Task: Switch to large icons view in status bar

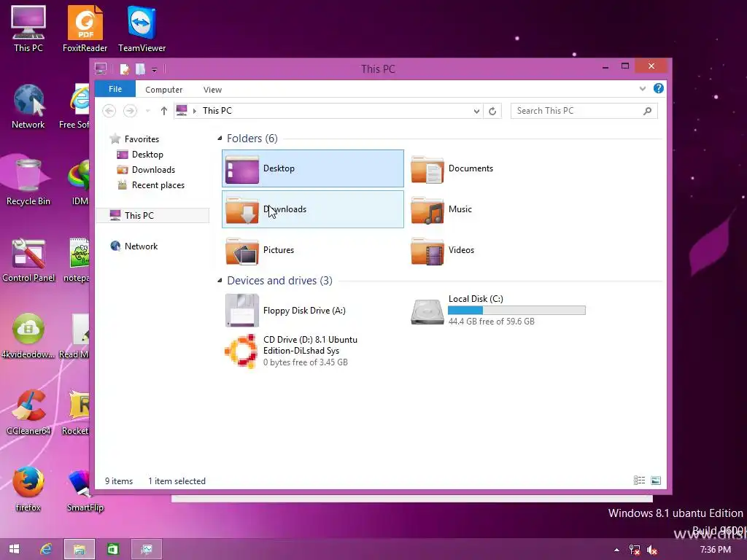Action: click(x=656, y=481)
